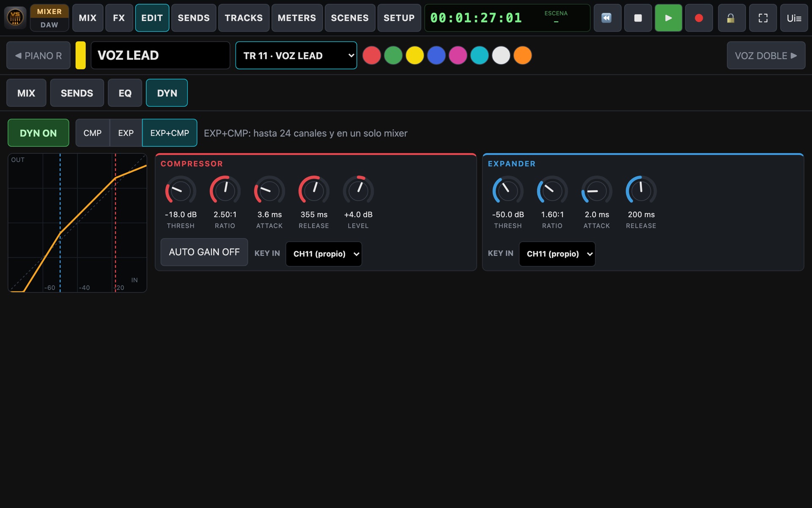Toggle the AUTO GAIN OFF button
This screenshot has height=508, width=812.
pos(204,252)
